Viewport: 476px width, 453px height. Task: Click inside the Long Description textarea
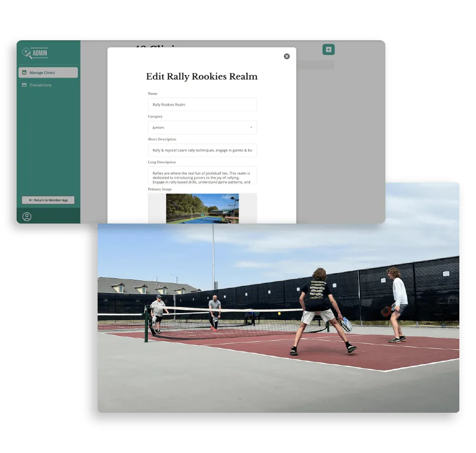[202, 175]
